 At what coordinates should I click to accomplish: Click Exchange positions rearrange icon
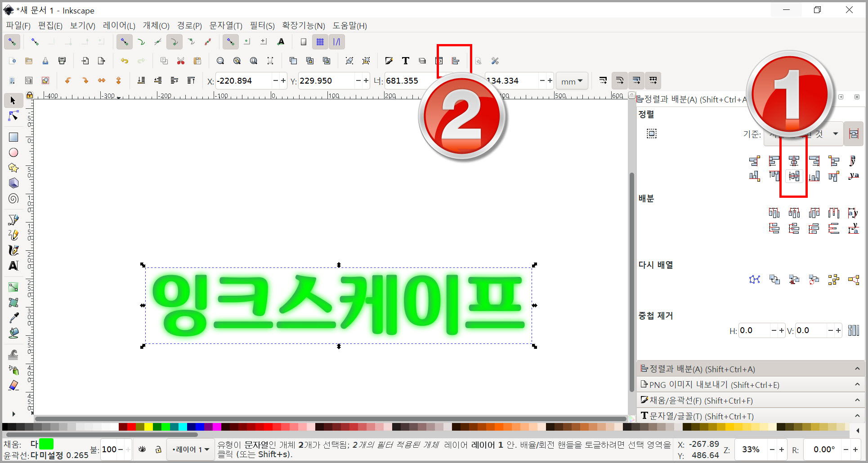774,280
